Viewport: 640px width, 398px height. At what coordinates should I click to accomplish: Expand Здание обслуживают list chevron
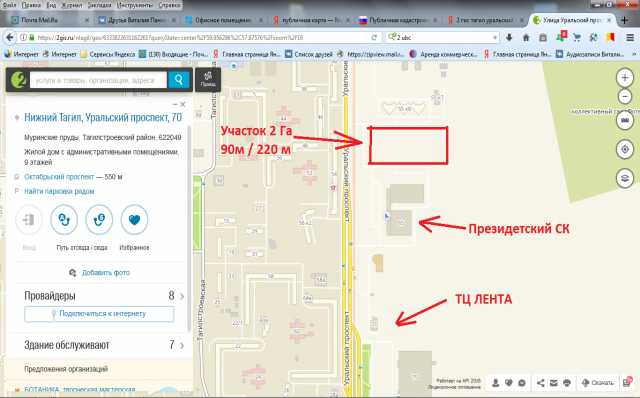pyautogui.click(x=182, y=346)
